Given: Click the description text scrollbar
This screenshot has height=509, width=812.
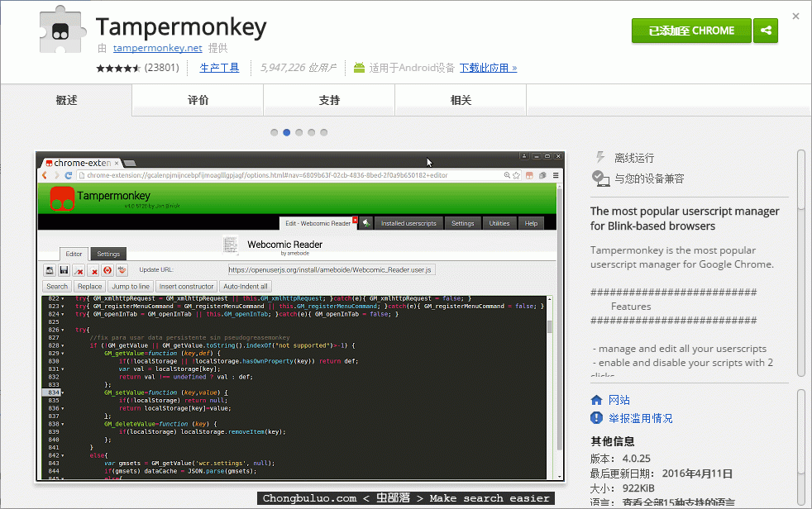Looking at the screenshot, I should point(800,264).
